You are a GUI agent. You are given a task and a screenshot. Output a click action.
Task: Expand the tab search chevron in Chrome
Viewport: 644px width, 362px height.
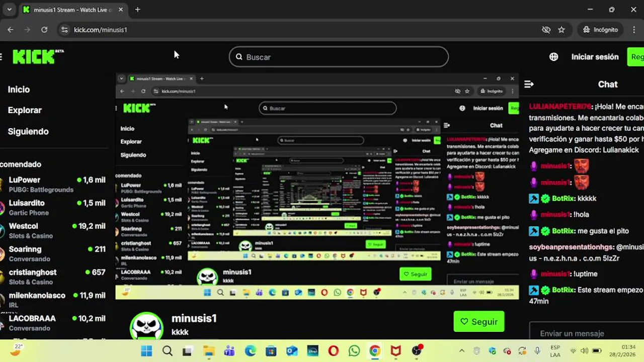click(x=9, y=10)
